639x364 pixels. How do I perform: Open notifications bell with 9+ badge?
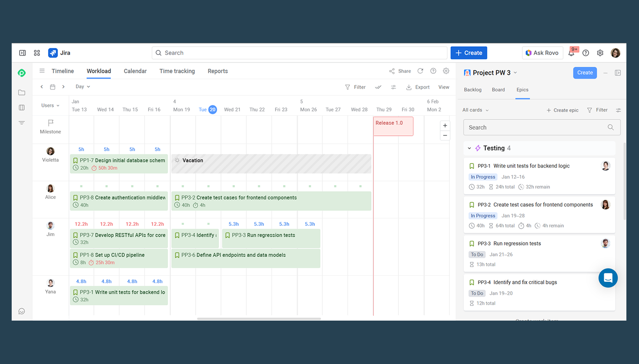point(571,53)
